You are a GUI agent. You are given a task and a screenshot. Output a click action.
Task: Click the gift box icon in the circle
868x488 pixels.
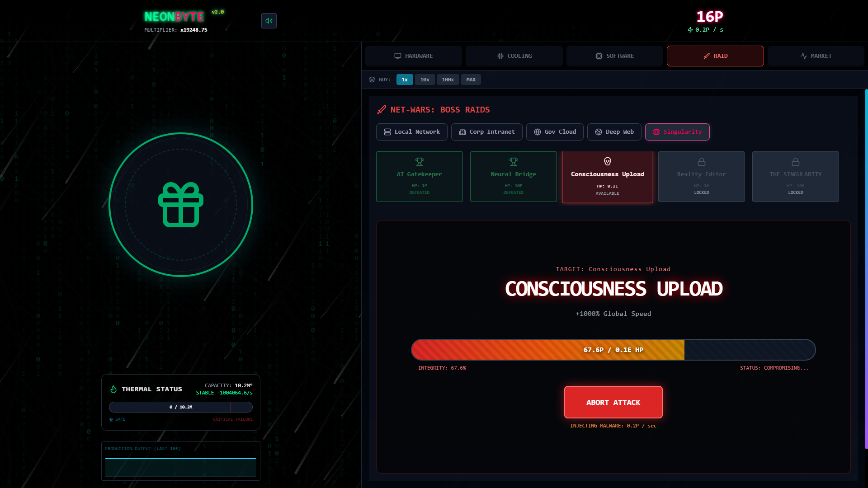pyautogui.click(x=181, y=205)
